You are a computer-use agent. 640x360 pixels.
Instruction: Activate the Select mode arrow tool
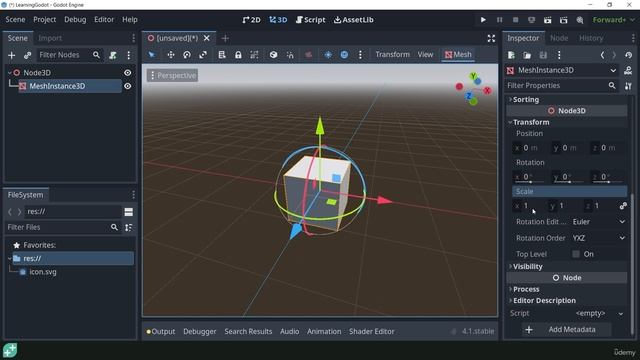pyautogui.click(x=151, y=55)
